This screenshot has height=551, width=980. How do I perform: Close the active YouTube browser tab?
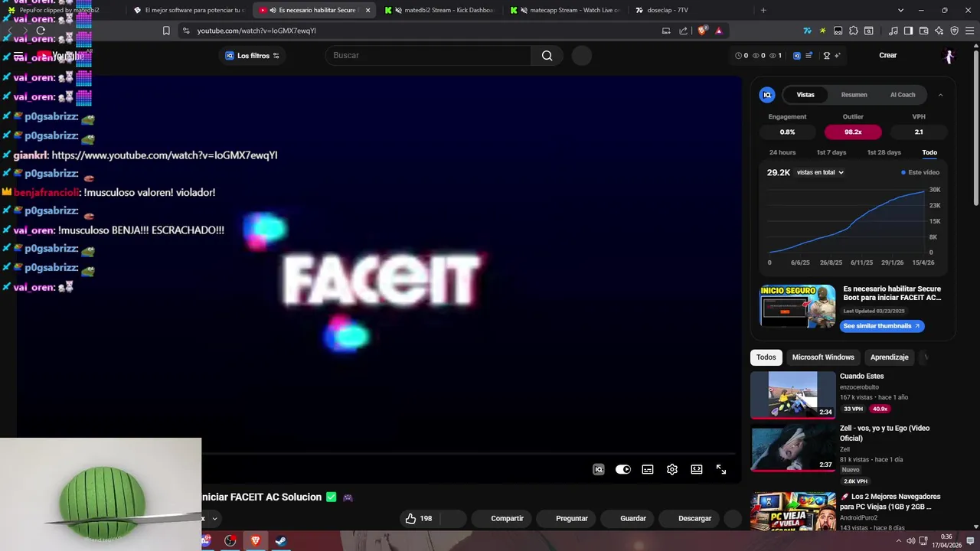point(367,10)
